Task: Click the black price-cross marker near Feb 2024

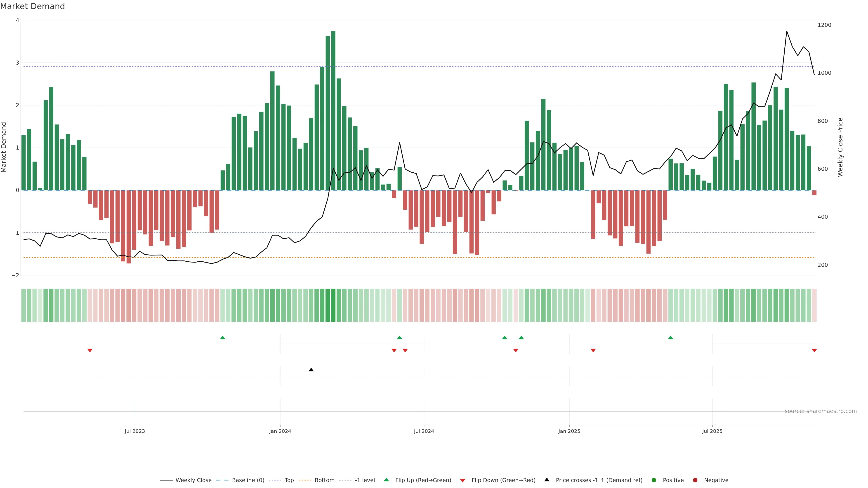Action: pos(311,370)
